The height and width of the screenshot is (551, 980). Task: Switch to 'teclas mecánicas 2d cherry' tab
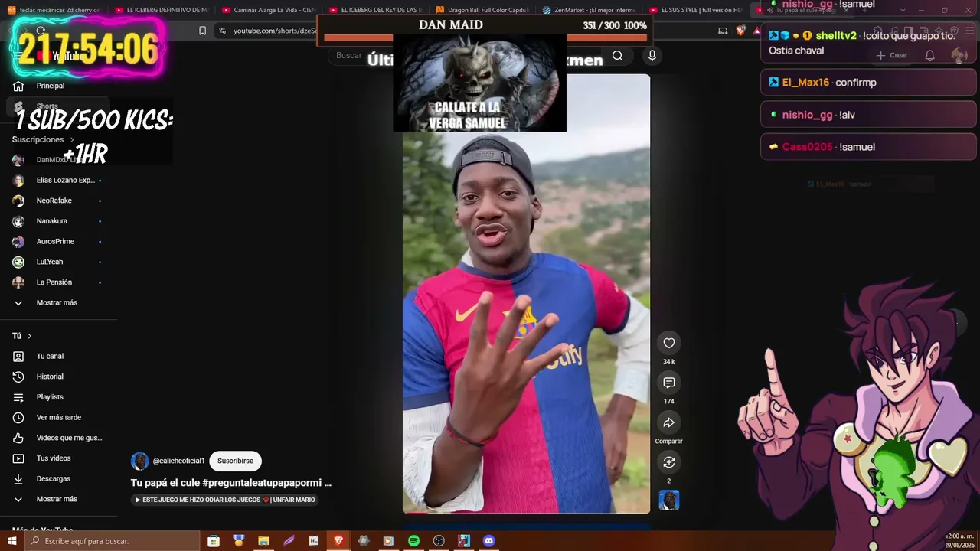click(54, 10)
